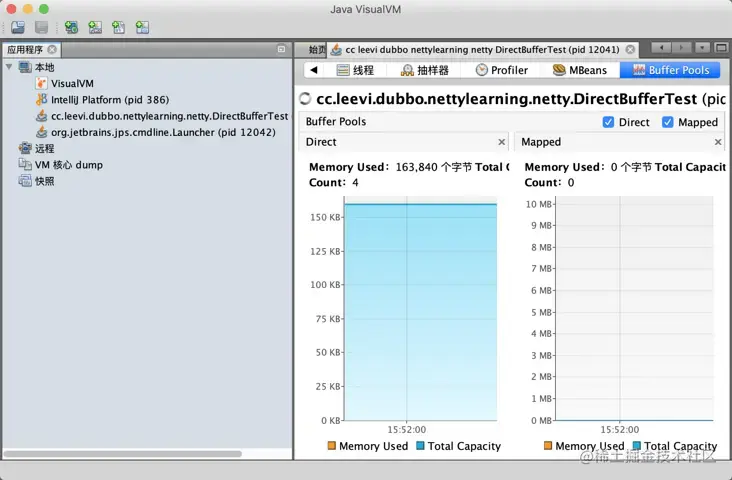This screenshot has height=480, width=732.
Task: Select the 快照 node
Action: click(x=45, y=181)
